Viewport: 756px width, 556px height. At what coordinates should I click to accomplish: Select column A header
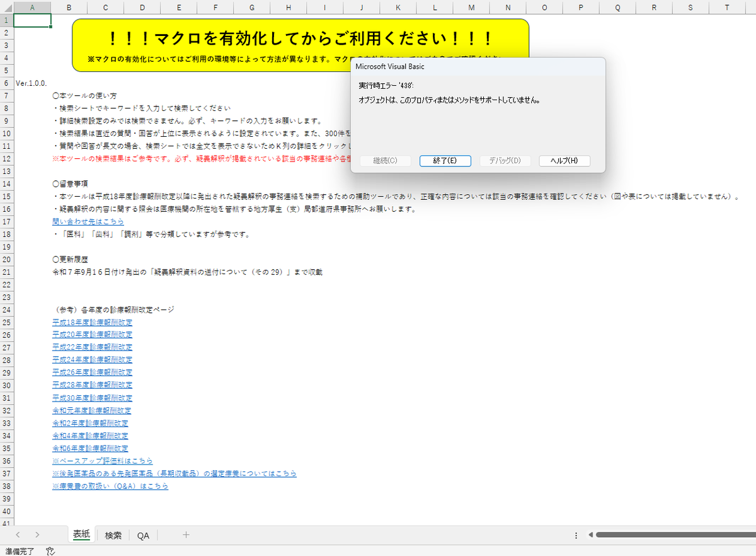(32, 7)
